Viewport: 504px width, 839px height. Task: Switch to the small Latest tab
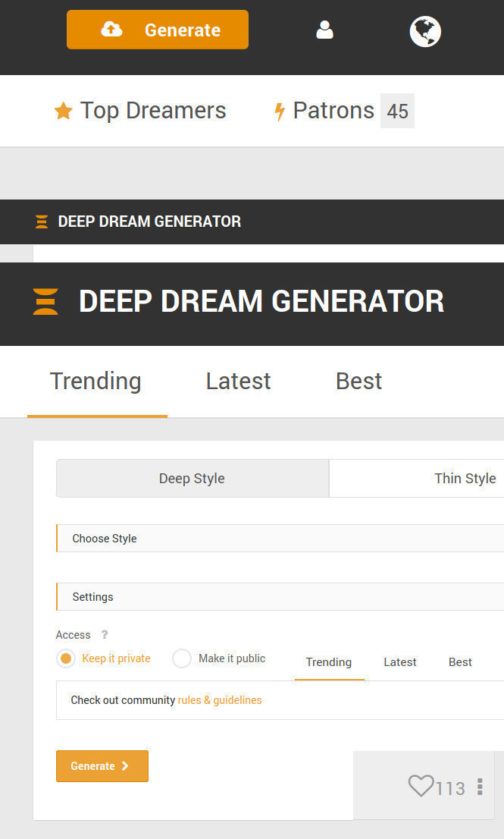point(399,662)
